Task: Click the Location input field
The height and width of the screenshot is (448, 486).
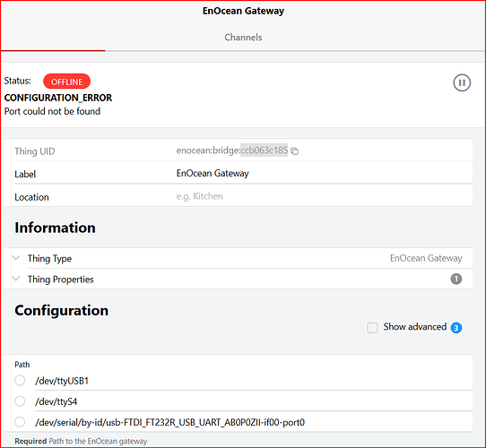Action: pos(324,196)
